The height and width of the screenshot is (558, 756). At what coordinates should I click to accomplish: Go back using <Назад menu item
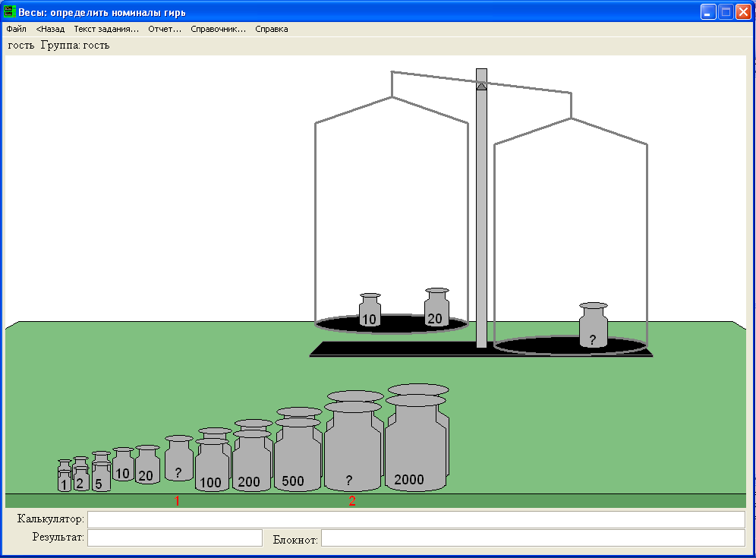50,29
